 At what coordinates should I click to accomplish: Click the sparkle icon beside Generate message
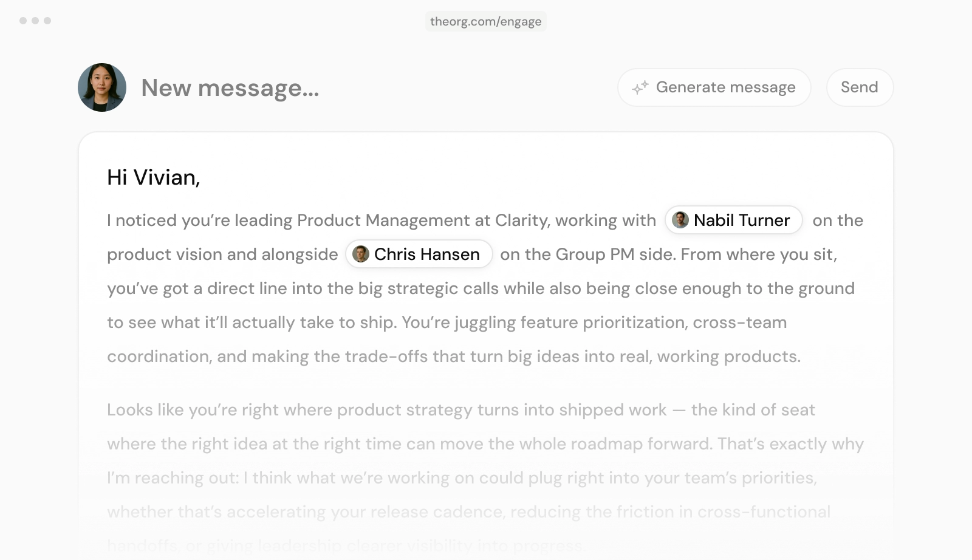coord(640,87)
